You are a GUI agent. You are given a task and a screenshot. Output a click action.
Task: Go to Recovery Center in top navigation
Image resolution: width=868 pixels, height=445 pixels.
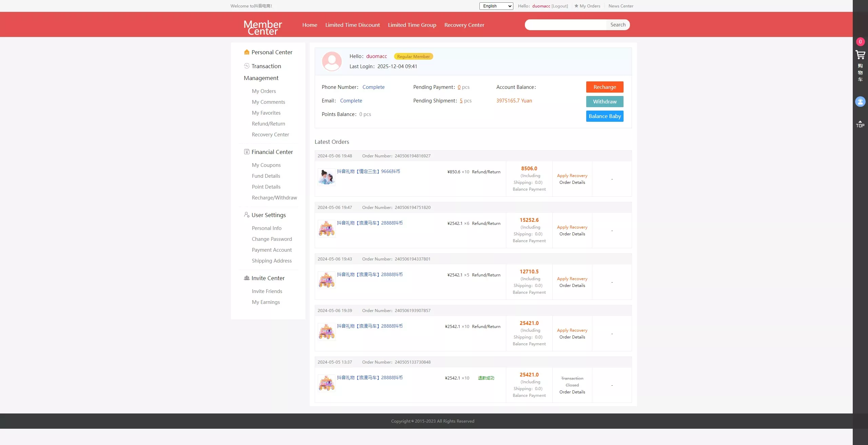click(464, 25)
